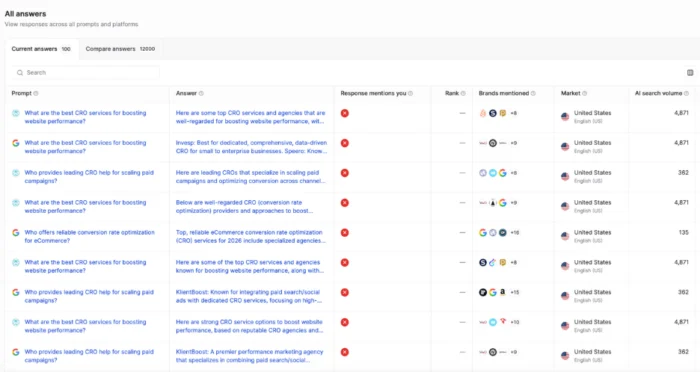Click info icon beside AI search volume

(x=686, y=93)
